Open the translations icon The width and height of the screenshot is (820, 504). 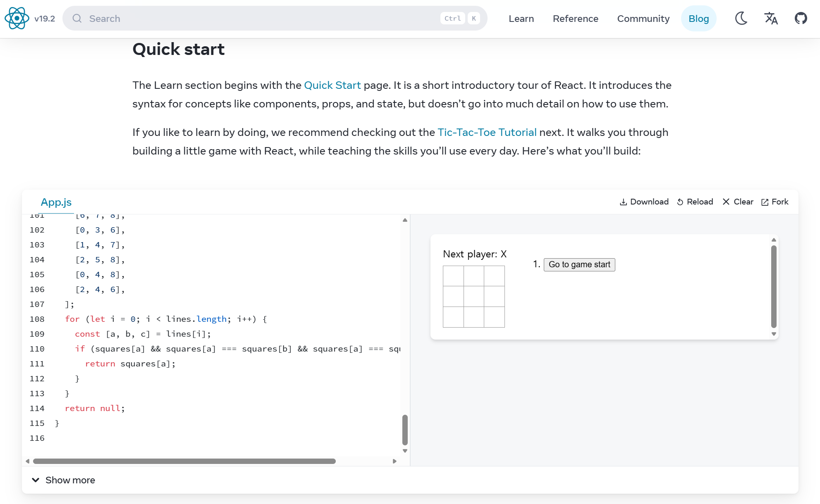771,18
